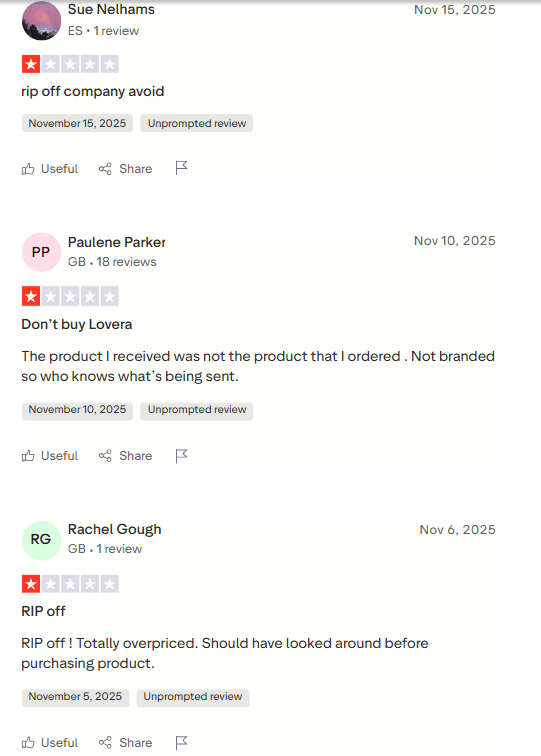
Task: Click the thumbs-up Useful icon on Sue Nelhams' review
Action: (x=28, y=169)
